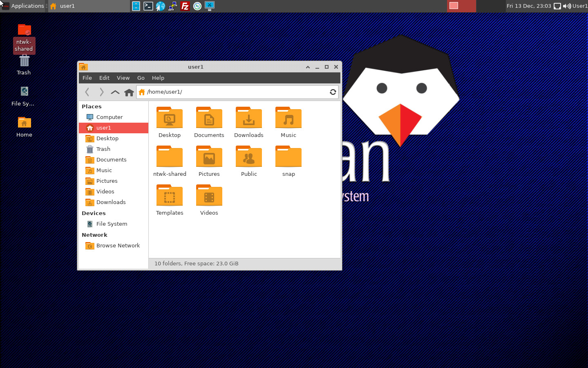Collapse the Places section header

[91, 106]
